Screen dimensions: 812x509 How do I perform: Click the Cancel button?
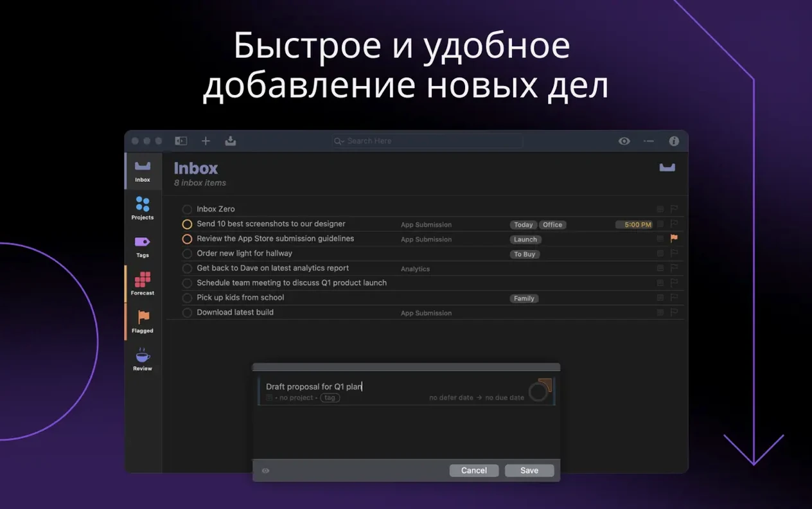(474, 470)
